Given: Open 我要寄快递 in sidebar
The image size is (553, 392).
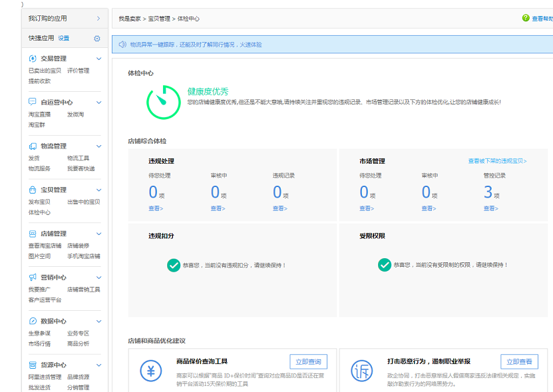Looking at the screenshot, I should (81, 168).
